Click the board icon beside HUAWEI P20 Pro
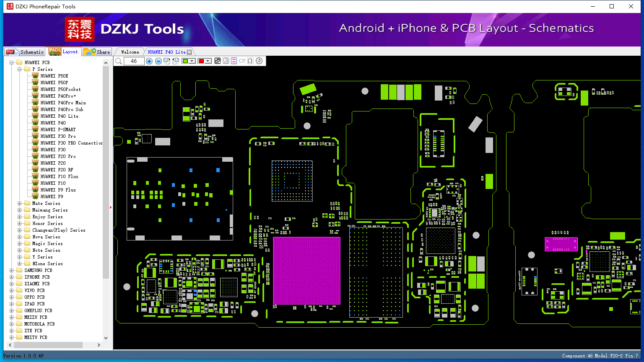 point(35,156)
